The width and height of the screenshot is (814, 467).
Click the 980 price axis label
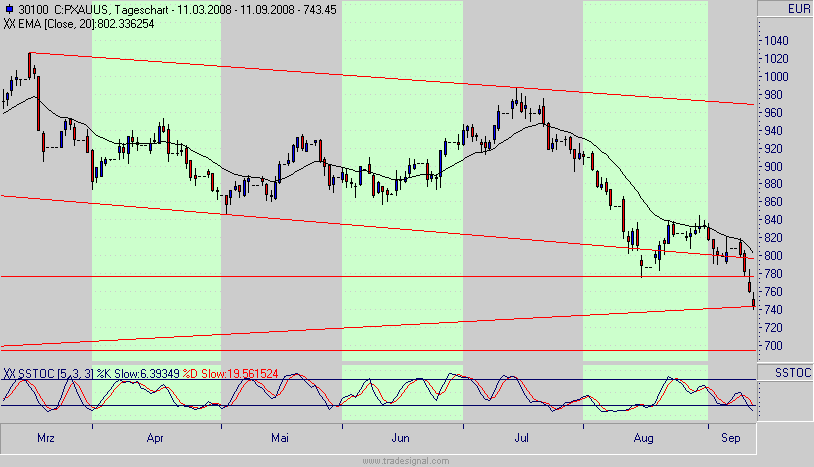pyautogui.click(x=773, y=94)
